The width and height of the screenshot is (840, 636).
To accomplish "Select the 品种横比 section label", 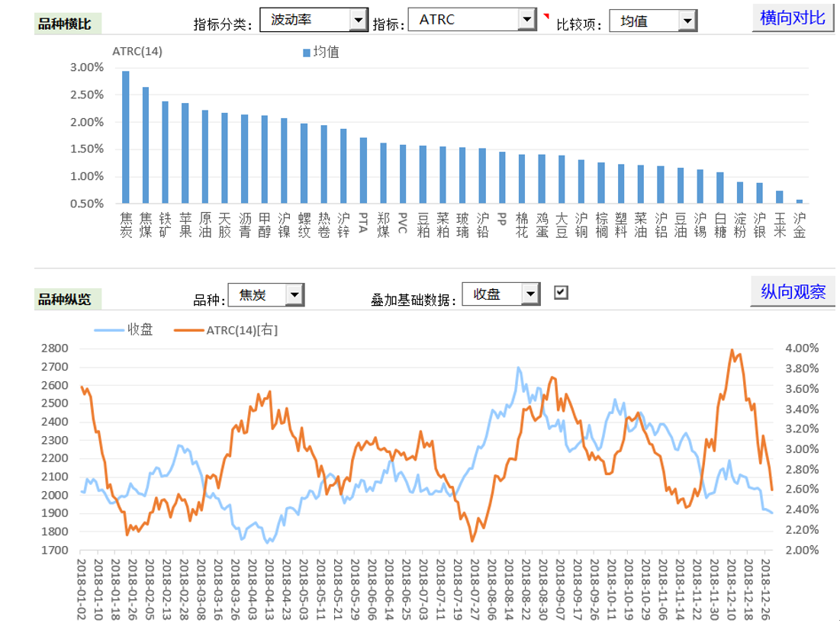I will point(64,24).
